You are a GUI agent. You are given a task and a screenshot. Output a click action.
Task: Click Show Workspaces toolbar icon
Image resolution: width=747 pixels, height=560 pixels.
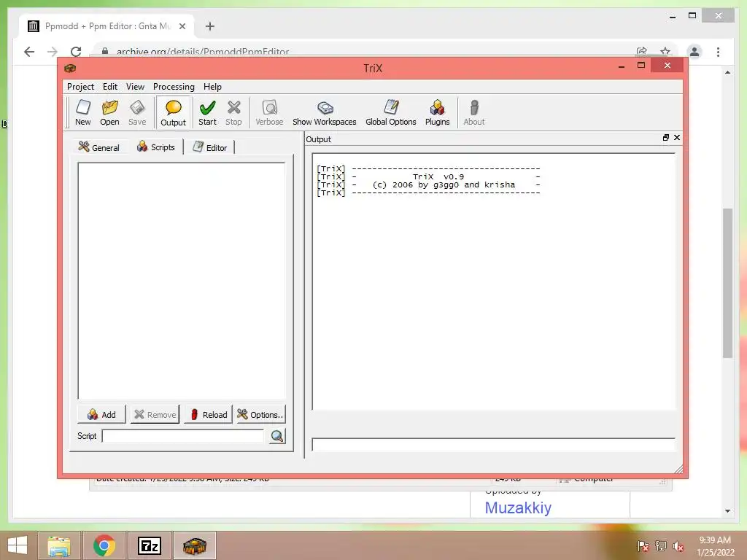click(x=325, y=113)
